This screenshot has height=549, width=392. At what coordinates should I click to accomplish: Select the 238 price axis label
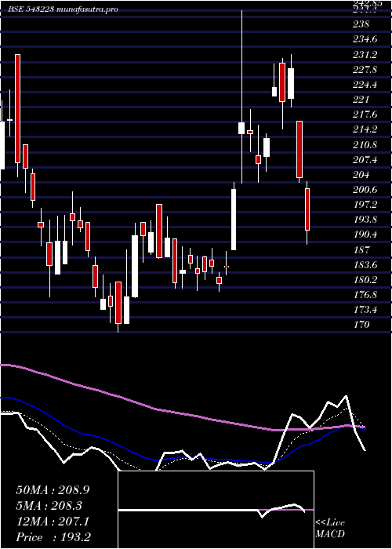pos(361,24)
